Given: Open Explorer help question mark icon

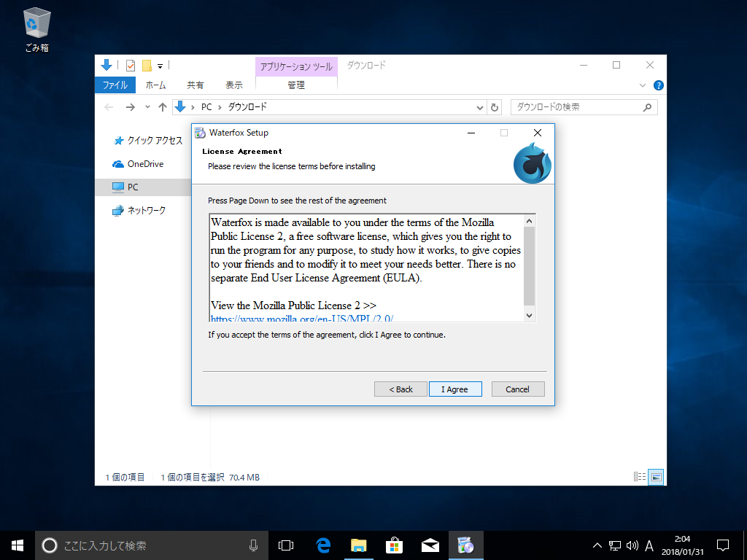Looking at the screenshot, I should pyautogui.click(x=659, y=85).
